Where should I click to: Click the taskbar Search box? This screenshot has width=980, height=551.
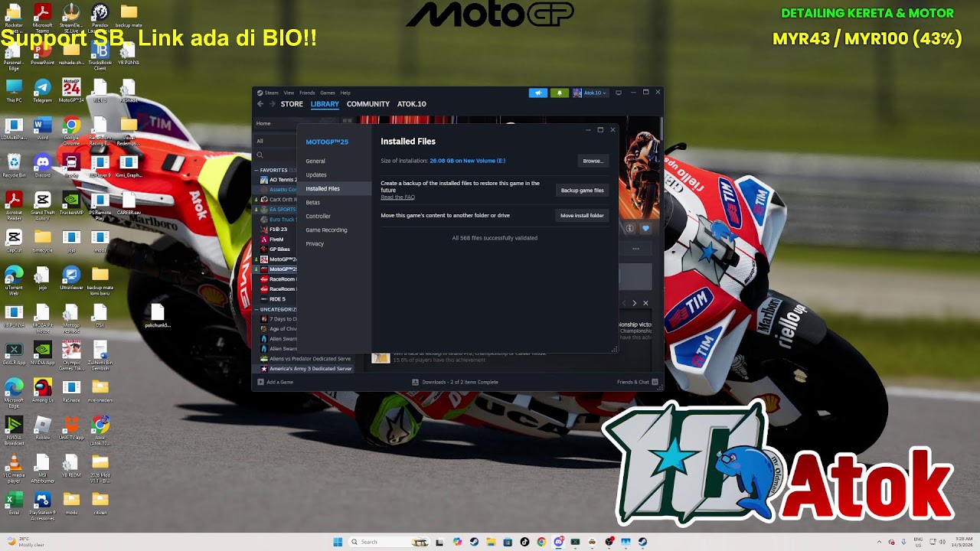point(389,542)
